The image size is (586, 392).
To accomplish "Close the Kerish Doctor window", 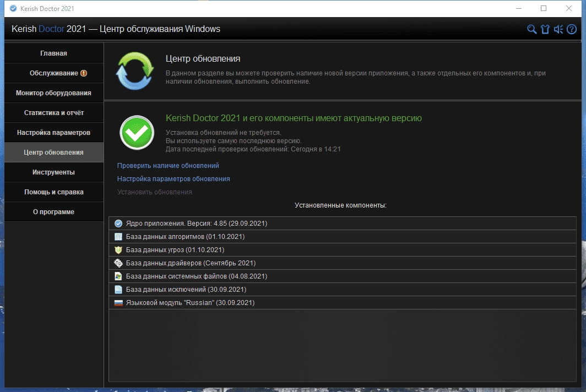I will click(x=569, y=8).
